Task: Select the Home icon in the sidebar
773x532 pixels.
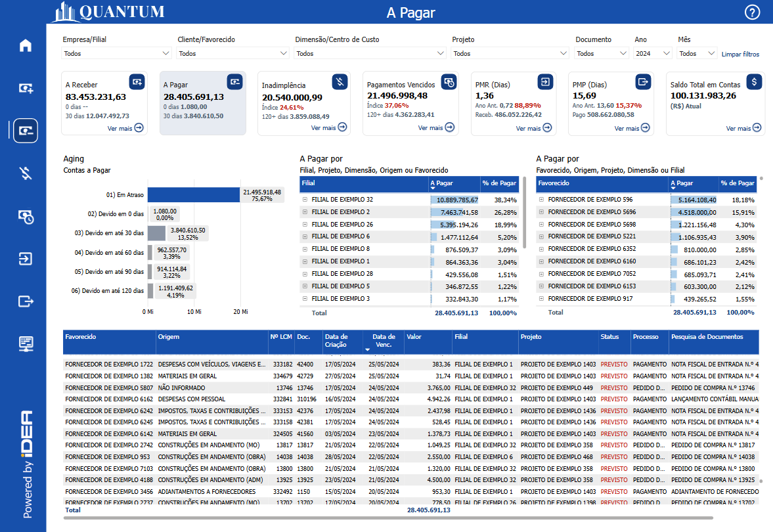Action: [x=24, y=45]
